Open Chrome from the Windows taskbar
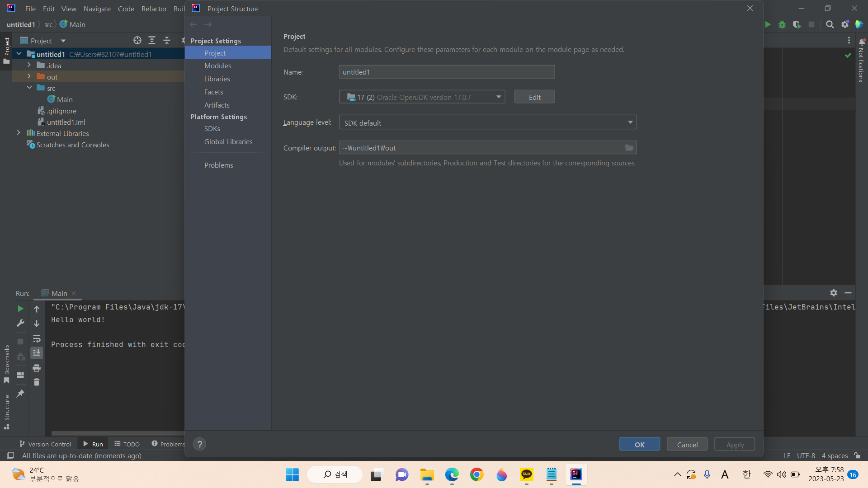Image resolution: width=868 pixels, height=488 pixels. click(476, 475)
